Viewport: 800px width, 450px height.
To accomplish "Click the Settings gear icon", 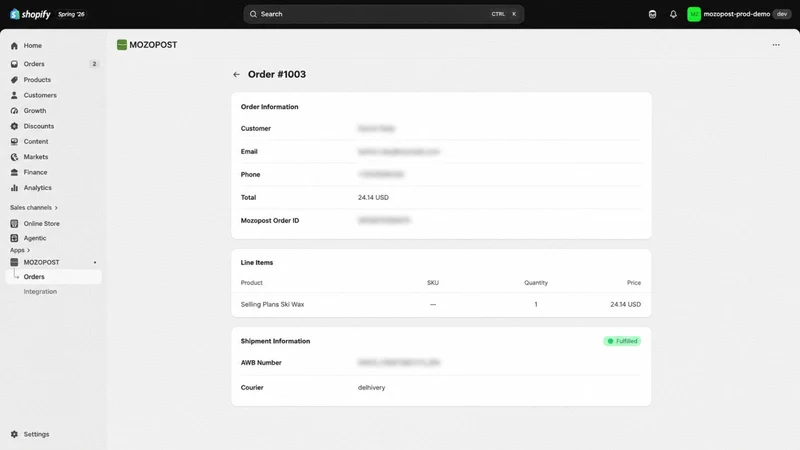I will pos(14,434).
